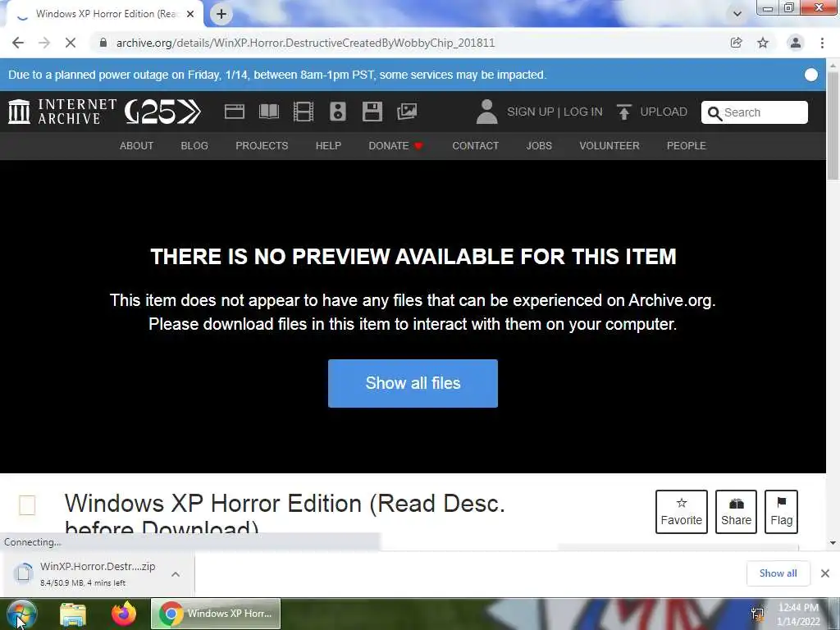Click the address bar URL
The width and height of the screenshot is (840, 630).
pyautogui.click(x=305, y=43)
